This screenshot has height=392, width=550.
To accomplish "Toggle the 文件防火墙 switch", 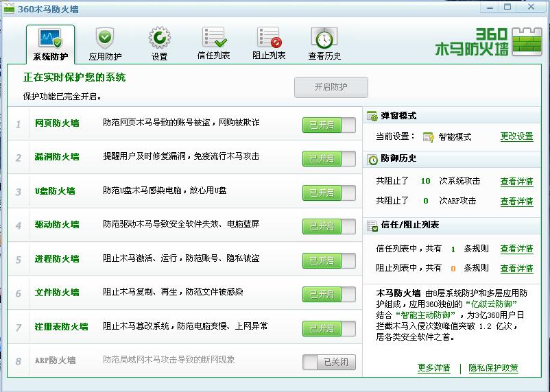I will pos(329,295).
